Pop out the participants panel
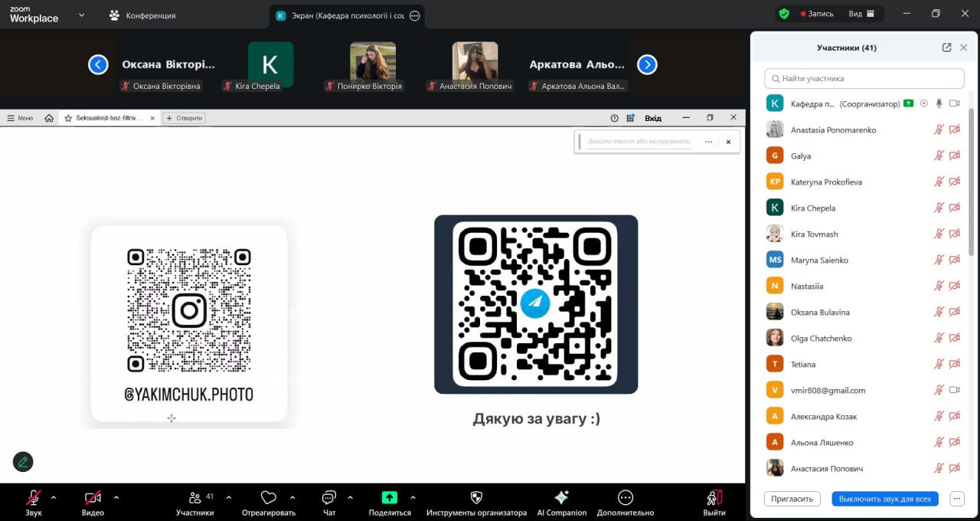The width and height of the screenshot is (980, 521). click(x=946, y=48)
